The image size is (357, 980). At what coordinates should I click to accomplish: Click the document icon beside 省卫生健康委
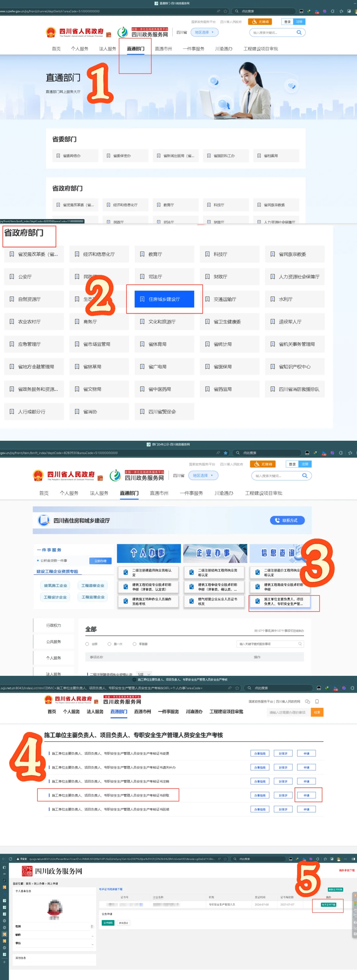click(207, 321)
